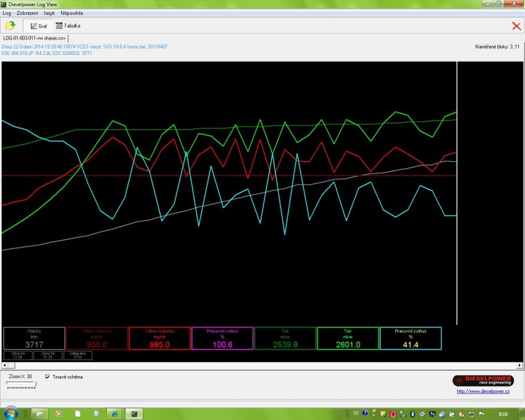
Task: Click the Otáčky 3738 info box
Action: click(x=78, y=355)
